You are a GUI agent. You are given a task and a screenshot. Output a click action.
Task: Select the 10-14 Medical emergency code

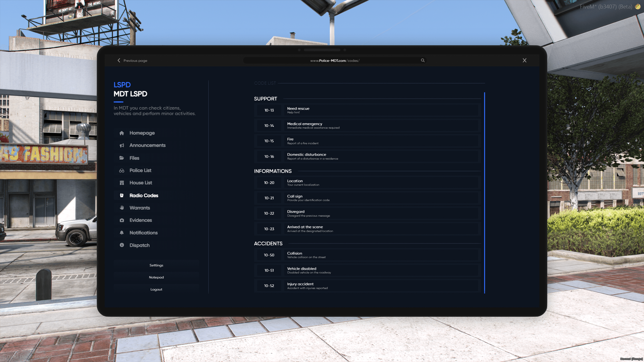(x=367, y=125)
